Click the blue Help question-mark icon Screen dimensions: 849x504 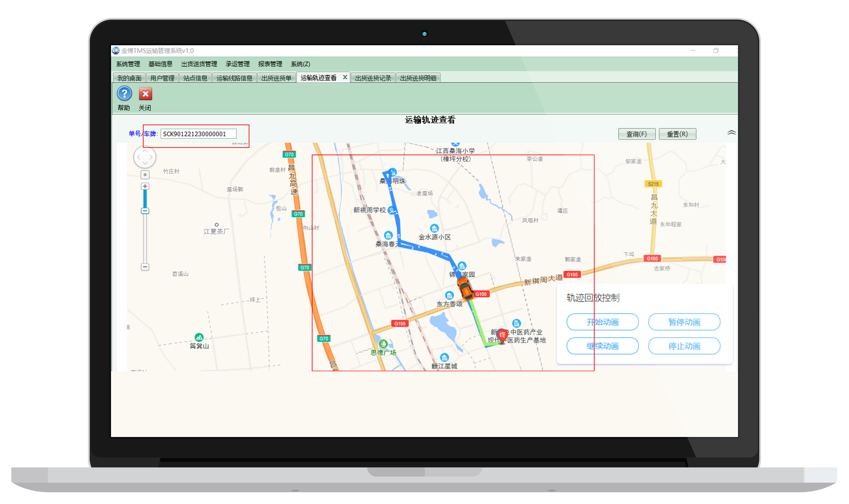pos(125,94)
